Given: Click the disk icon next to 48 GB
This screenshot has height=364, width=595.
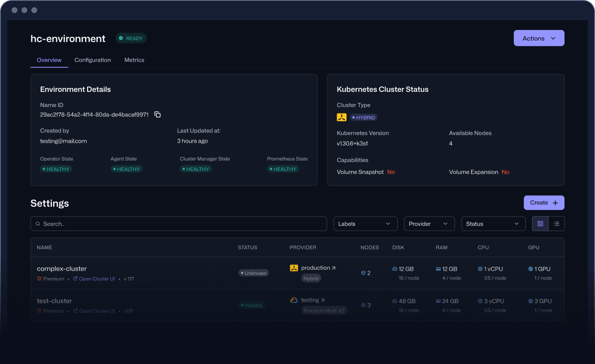Looking at the screenshot, I should tap(395, 301).
